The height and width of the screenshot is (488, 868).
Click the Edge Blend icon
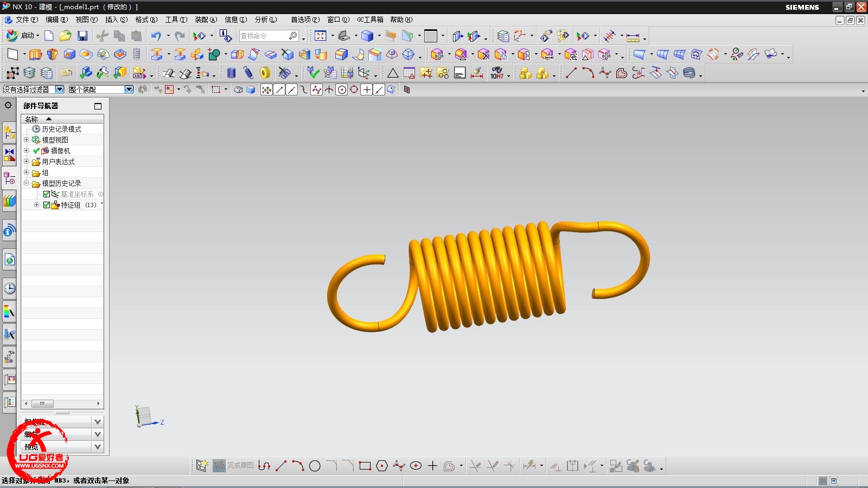tap(341, 54)
